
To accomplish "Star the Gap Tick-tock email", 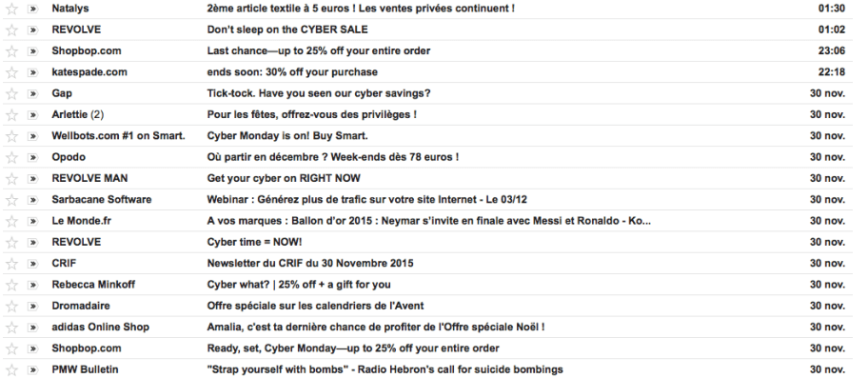I will tap(11, 94).
